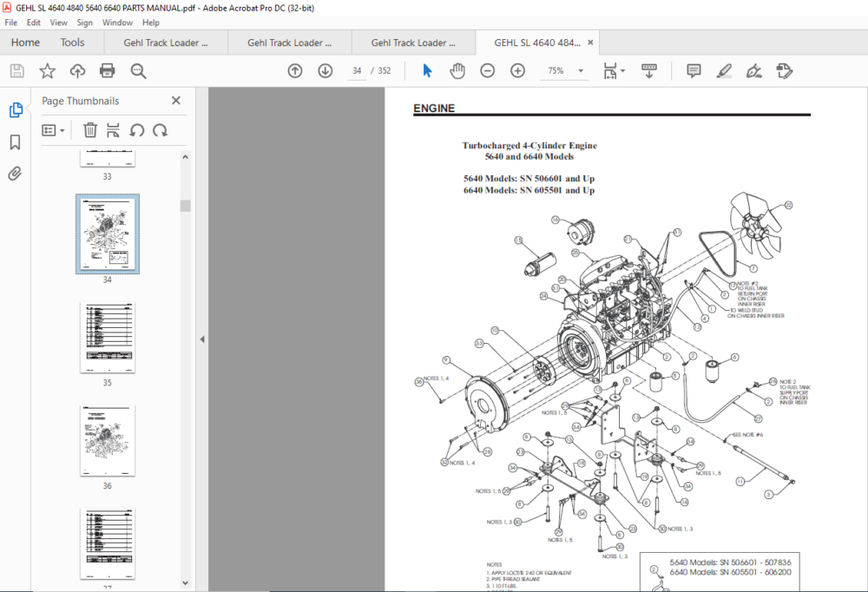Image resolution: width=868 pixels, height=592 pixels.
Task: Print the document using the printer icon
Action: (108, 71)
